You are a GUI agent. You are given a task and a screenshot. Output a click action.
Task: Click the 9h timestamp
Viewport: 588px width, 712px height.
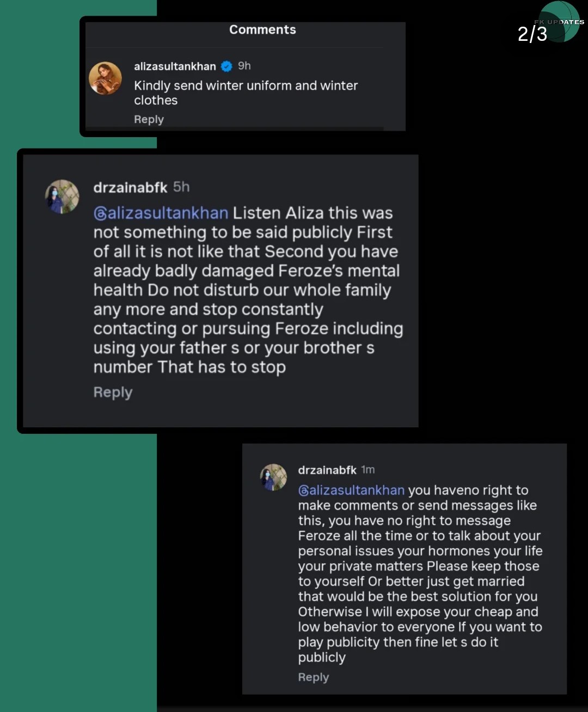tap(244, 66)
